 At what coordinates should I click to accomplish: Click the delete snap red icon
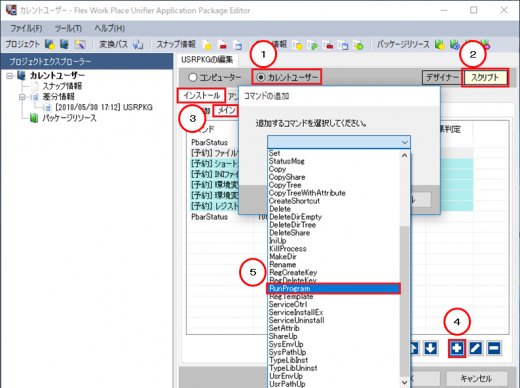[x=223, y=45]
